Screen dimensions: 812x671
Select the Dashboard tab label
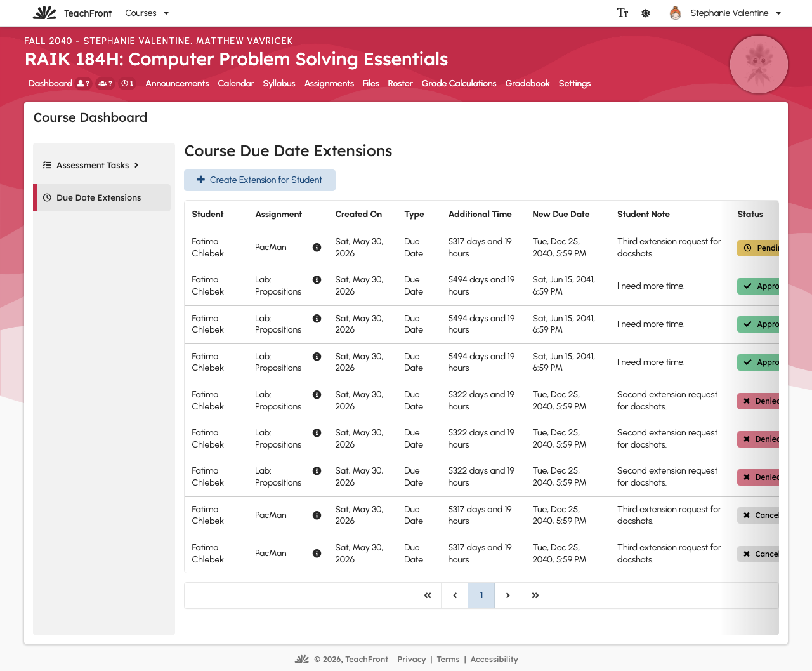click(x=50, y=83)
